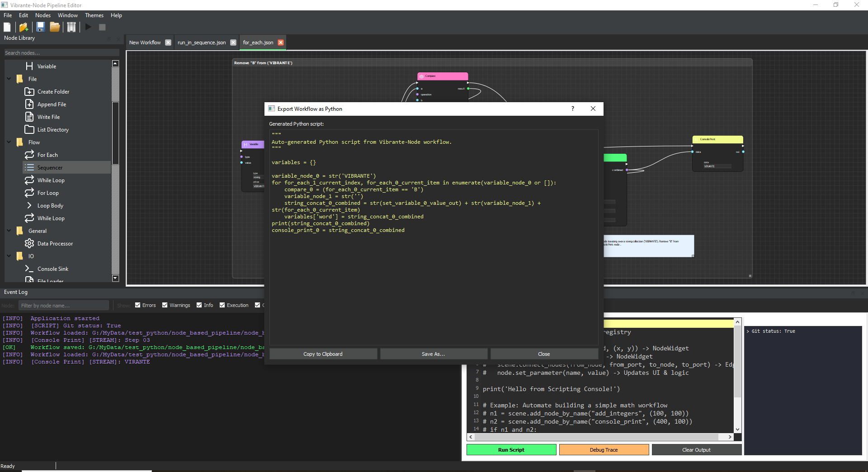The image size is (868, 472).
Task: Open the Help menu
Action: (116, 15)
